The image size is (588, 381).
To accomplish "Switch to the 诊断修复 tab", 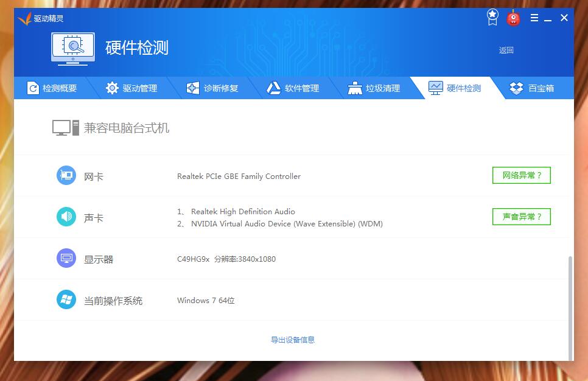I will pos(212,88).
